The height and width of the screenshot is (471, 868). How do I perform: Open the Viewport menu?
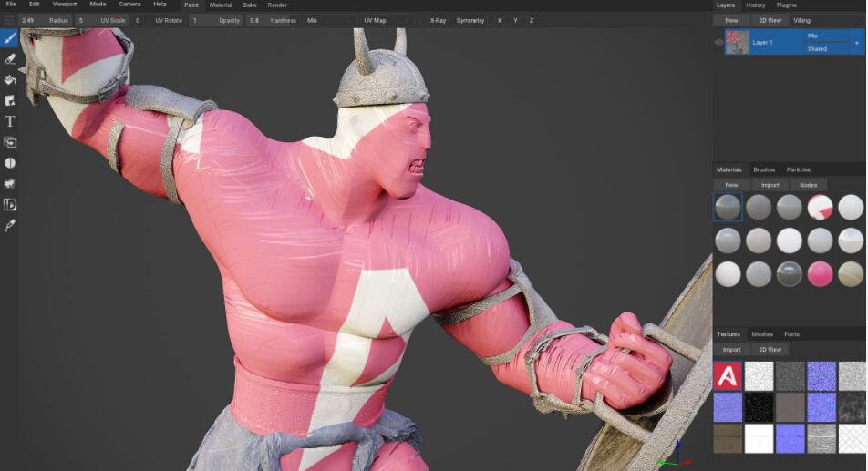[x=64, y=5]
